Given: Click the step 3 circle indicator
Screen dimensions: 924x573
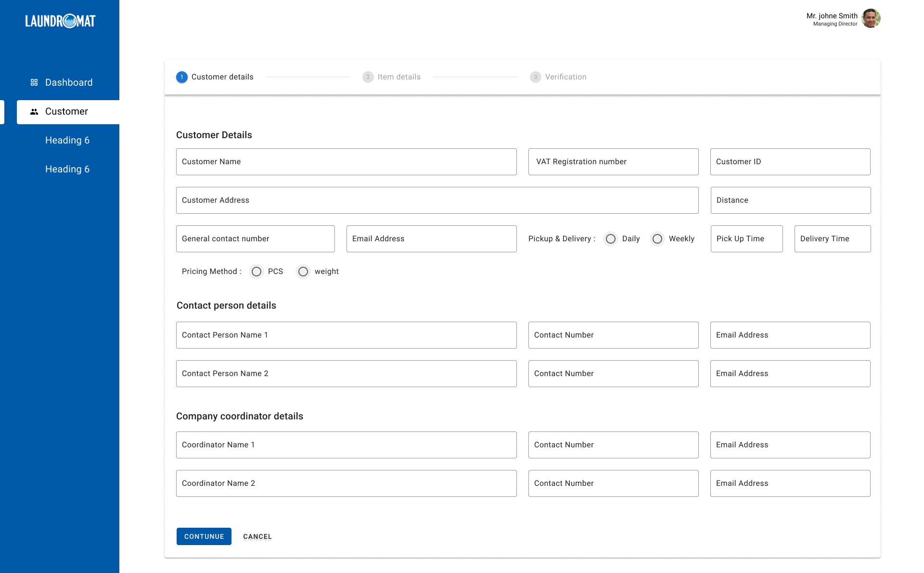Looking at the screenshot, I should pos(535,77).
